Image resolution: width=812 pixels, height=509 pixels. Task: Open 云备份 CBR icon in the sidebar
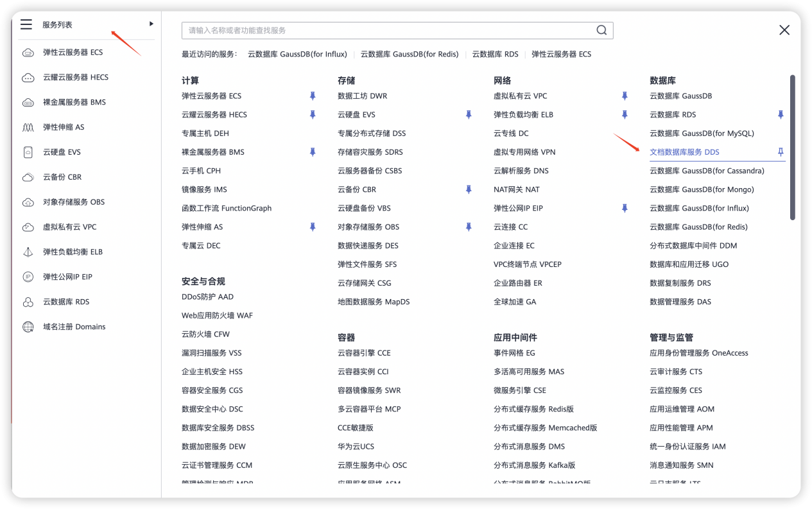coord(28,178)
